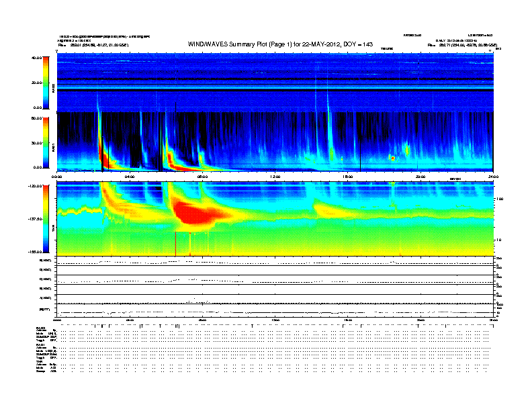Select the 20.00 label on RAD2 scale
The width and height of the screenshot is (532, 411).
36,83
